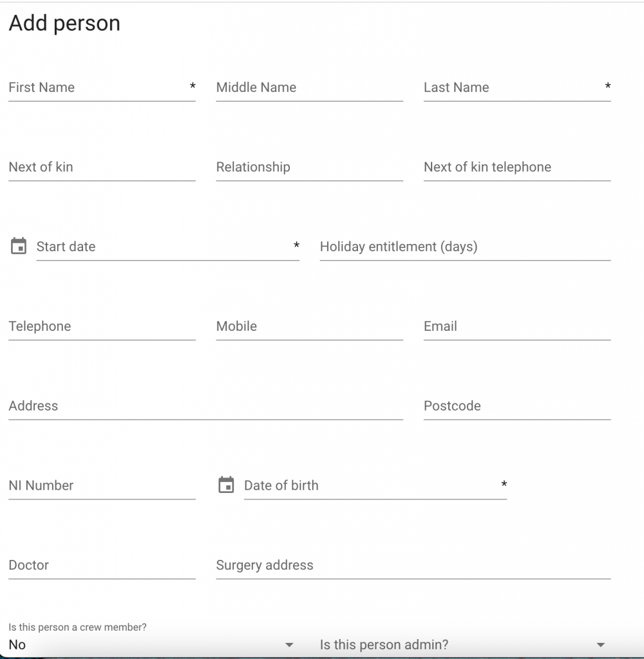
Task: Focus the Surgery address field
Action: (413, 566)
